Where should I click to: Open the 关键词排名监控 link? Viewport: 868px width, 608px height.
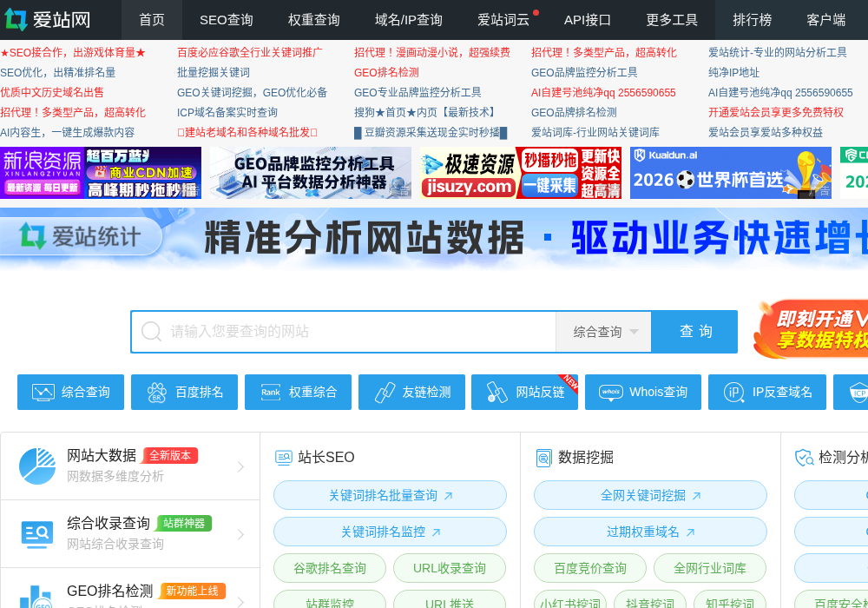[x=390, y=532]
